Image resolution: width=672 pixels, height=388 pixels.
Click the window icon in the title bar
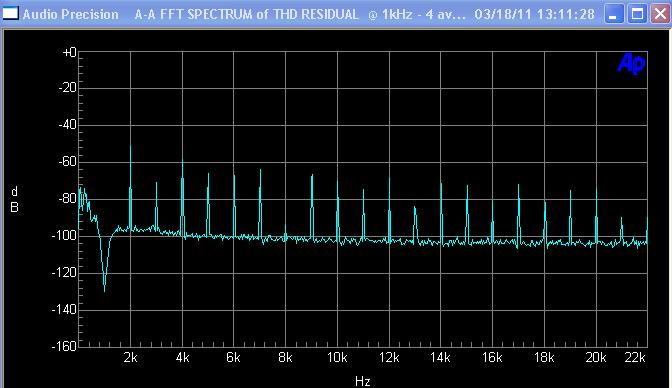(x=10, y=14)
